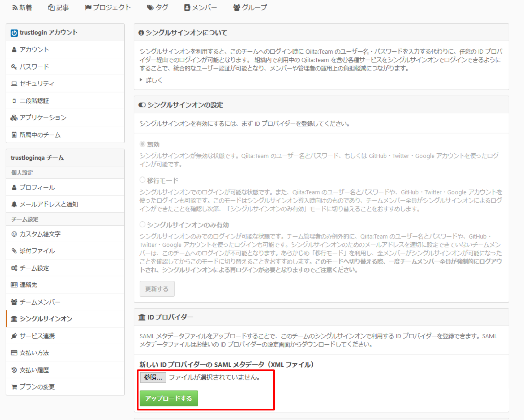Viewport: 524px width, 420px height.
Task: Click the チーム設定 gears icon
Action: click(x=14, y=268)
